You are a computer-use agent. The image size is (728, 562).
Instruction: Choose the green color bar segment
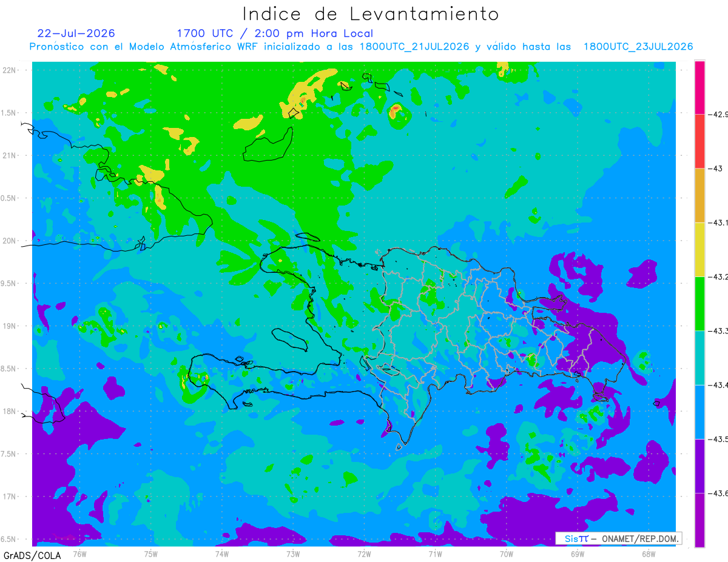tap(699, 303)
